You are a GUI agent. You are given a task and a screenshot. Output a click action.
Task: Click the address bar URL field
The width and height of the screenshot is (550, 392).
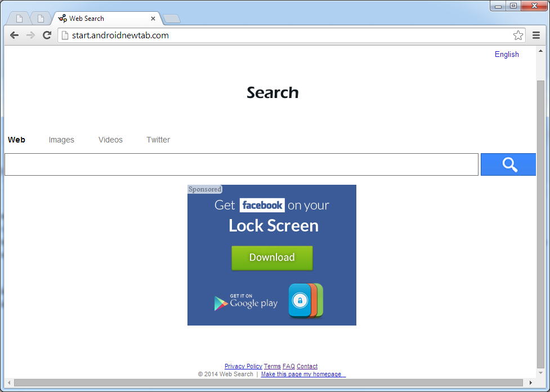(291, 35)
